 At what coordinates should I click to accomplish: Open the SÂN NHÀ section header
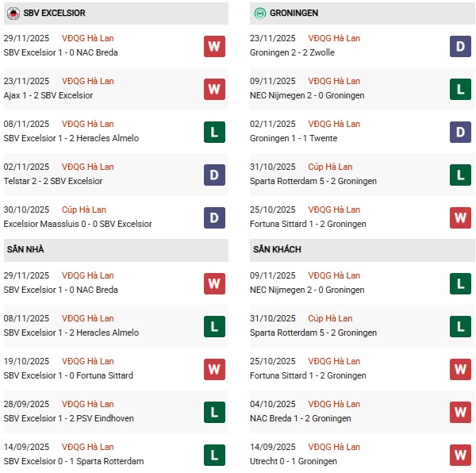point(25,249)
